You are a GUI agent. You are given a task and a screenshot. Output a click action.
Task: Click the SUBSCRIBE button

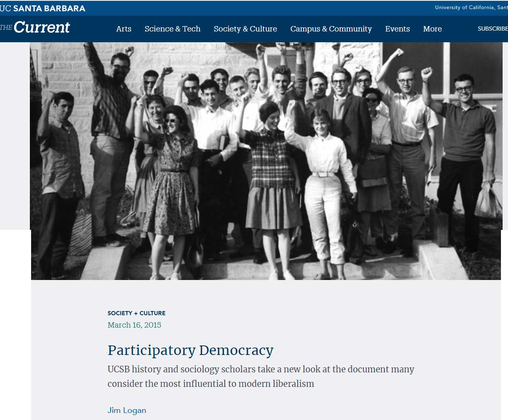(493, 29)
